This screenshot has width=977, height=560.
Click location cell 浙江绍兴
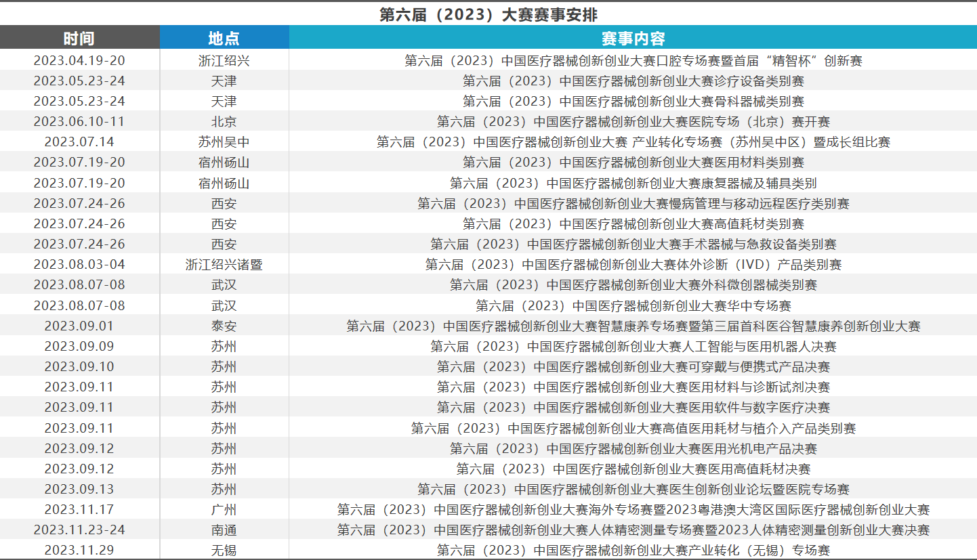tap(224, 60)
